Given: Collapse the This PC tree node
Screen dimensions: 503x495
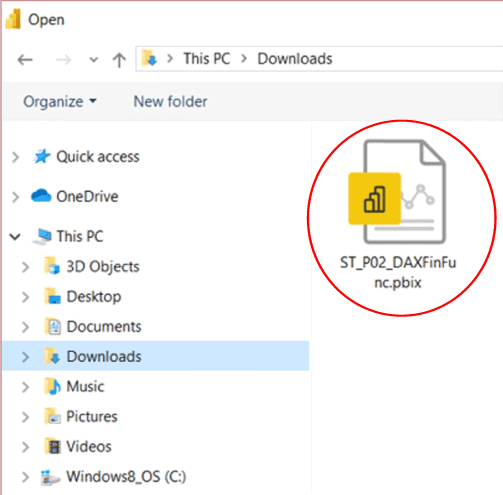Looking at the screenshot, I should pos(15,237).
